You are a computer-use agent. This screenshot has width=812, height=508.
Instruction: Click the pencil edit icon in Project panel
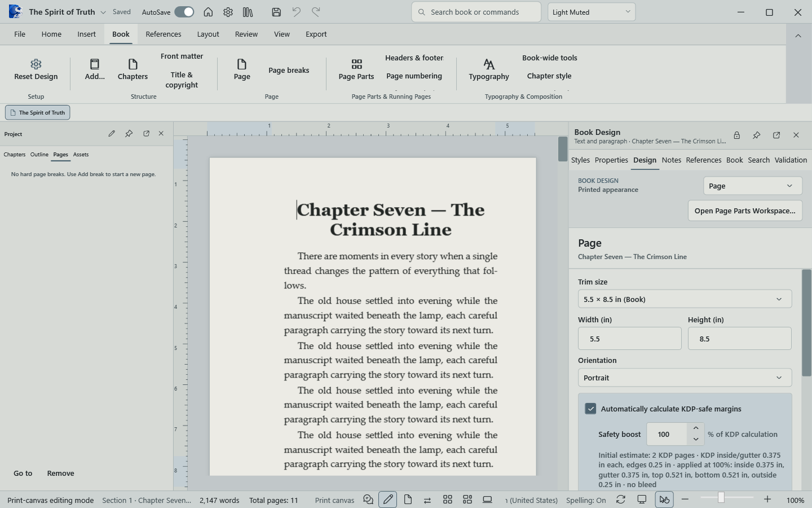(112, 134)
